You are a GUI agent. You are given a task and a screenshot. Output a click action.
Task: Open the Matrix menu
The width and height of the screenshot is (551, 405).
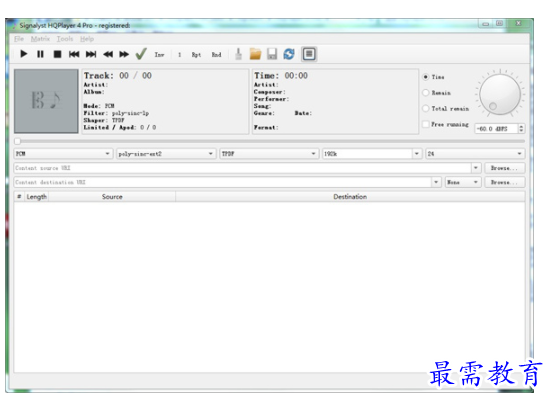40,39
